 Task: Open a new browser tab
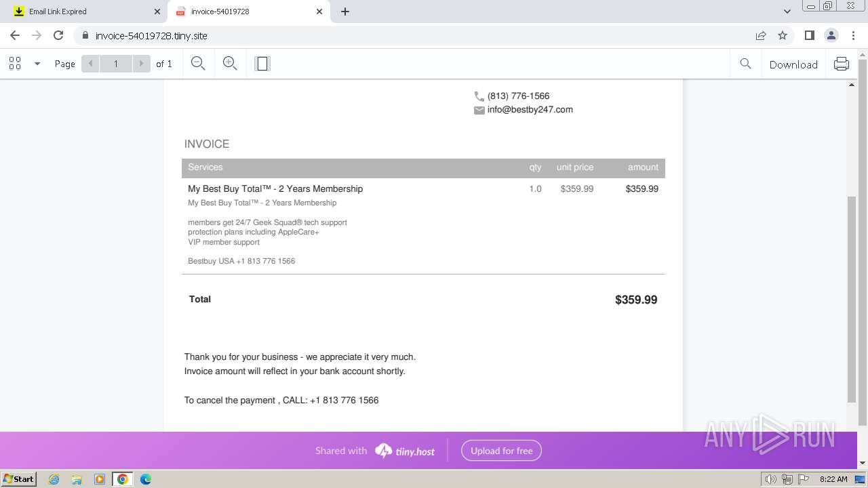[345, 12]
